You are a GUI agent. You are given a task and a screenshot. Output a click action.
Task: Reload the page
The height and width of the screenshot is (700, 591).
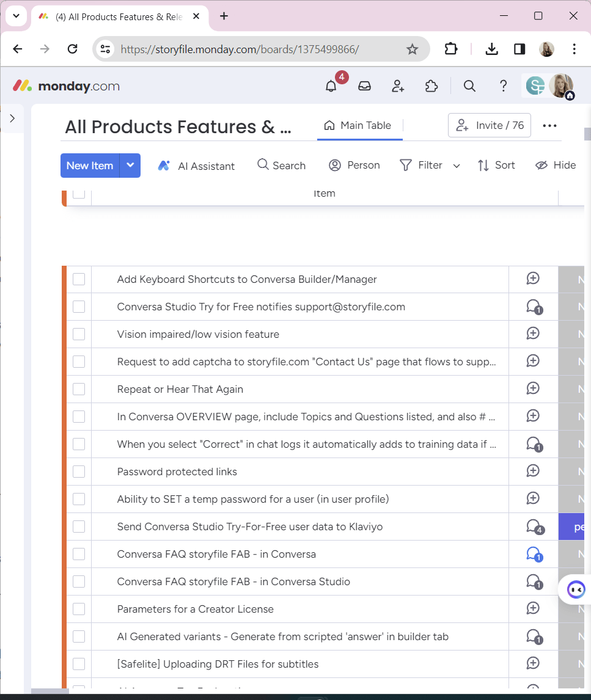coord(72,49)
